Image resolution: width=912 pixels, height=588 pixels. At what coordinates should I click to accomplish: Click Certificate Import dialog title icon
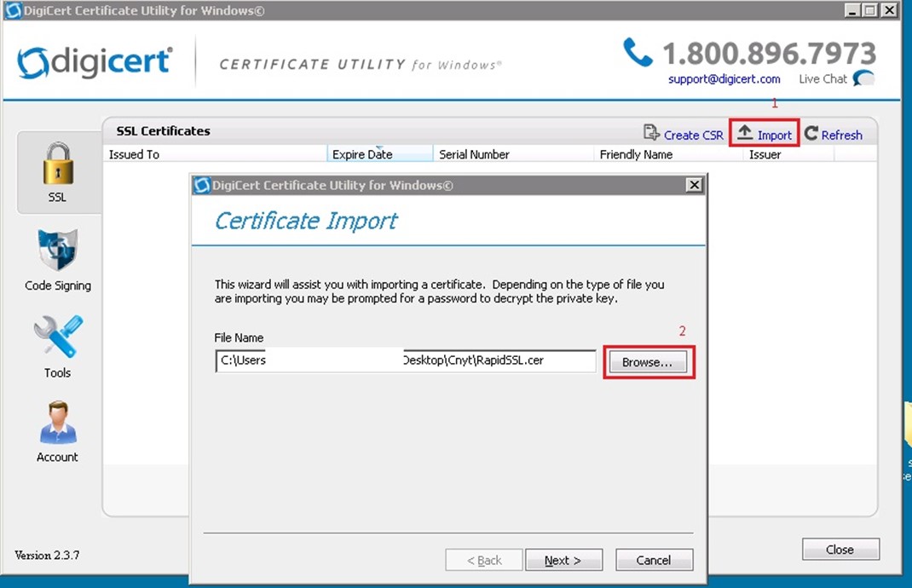202,185
